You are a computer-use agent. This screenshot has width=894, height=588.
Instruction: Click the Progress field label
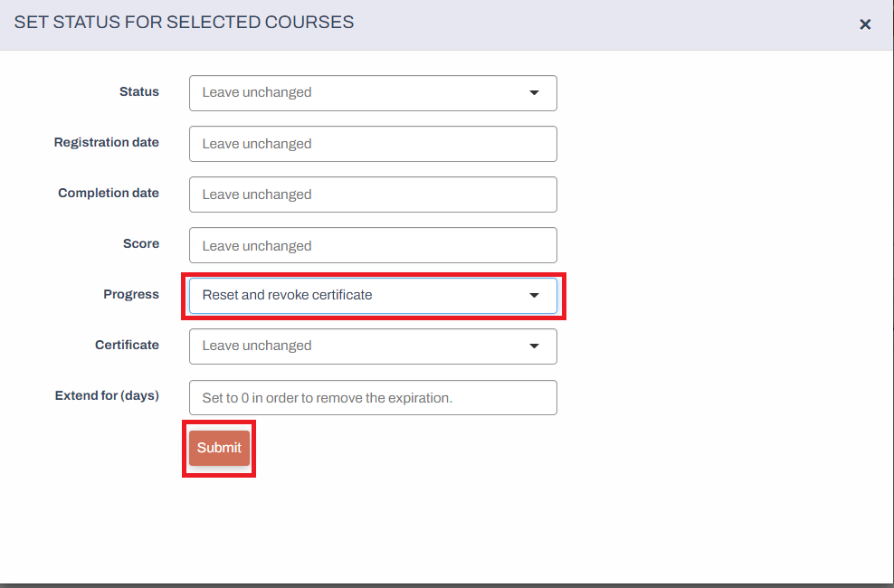click(x=132, y=294)
